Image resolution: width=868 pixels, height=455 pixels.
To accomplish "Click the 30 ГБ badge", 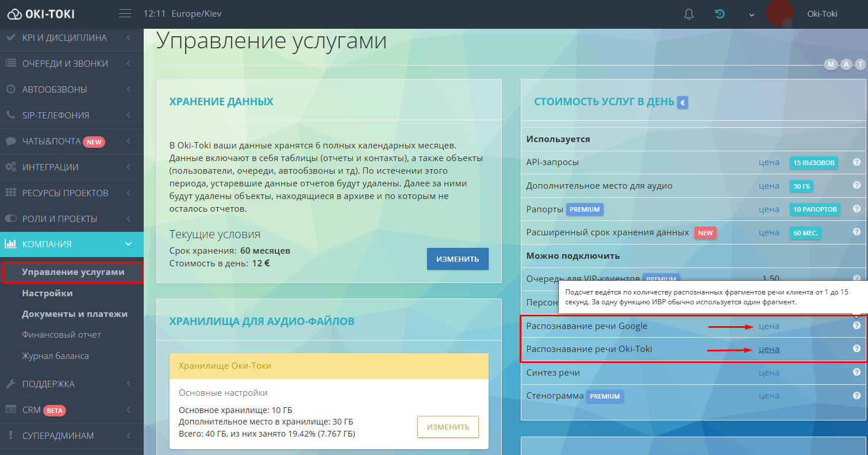I will [801, 186].
